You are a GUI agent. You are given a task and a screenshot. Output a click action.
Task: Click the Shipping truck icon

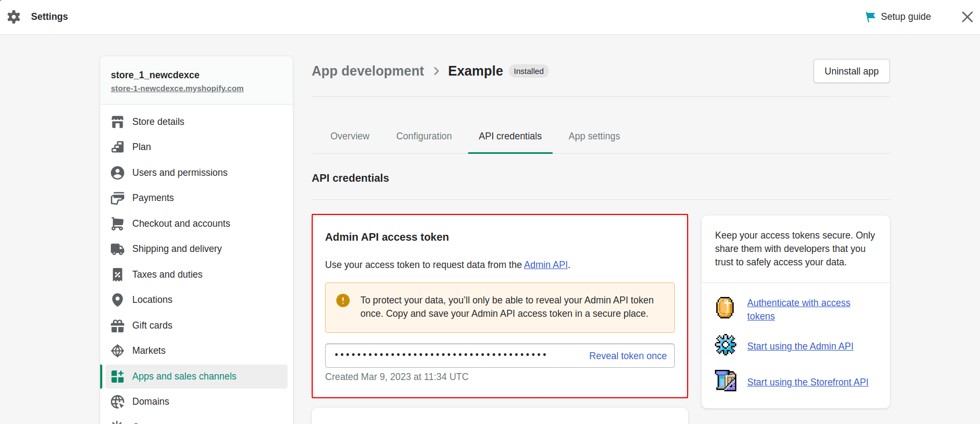click(x=117, y=249)
